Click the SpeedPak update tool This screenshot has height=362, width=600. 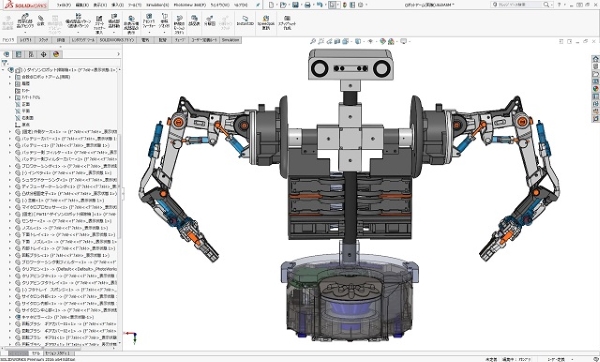click(x=266, y=23)
